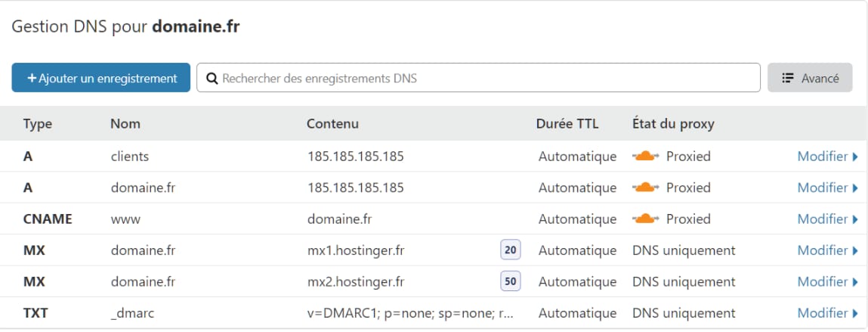Click the plus icon in add record button

coord(32,78)
